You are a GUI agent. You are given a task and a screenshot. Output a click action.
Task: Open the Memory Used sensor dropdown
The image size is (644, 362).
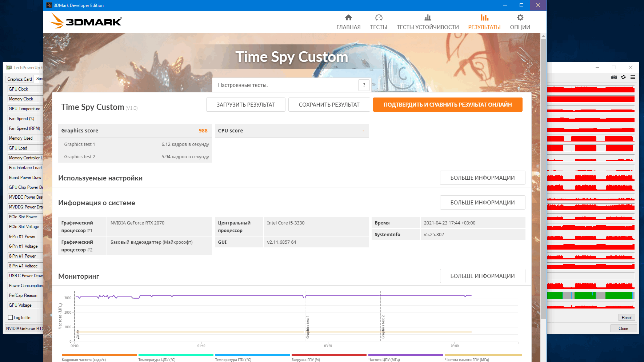click(25, 138)
